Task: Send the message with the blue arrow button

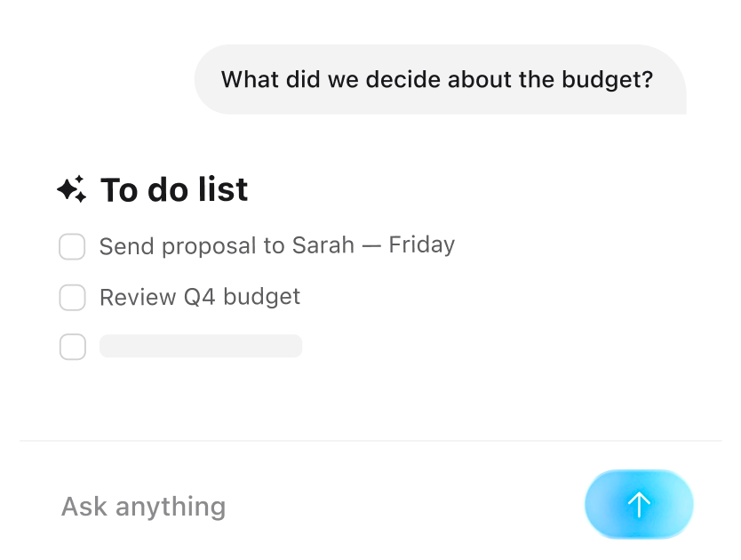Action: tap(639, 504)
